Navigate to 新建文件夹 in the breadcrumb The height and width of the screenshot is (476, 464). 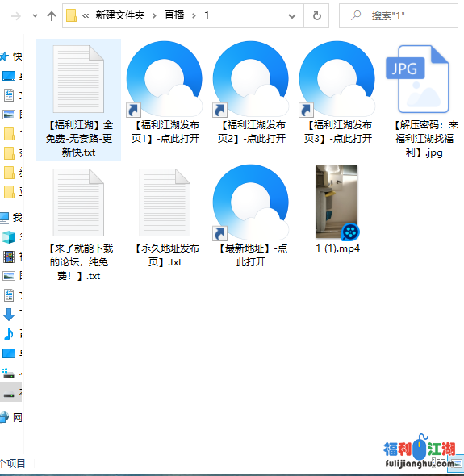(120, 15)
